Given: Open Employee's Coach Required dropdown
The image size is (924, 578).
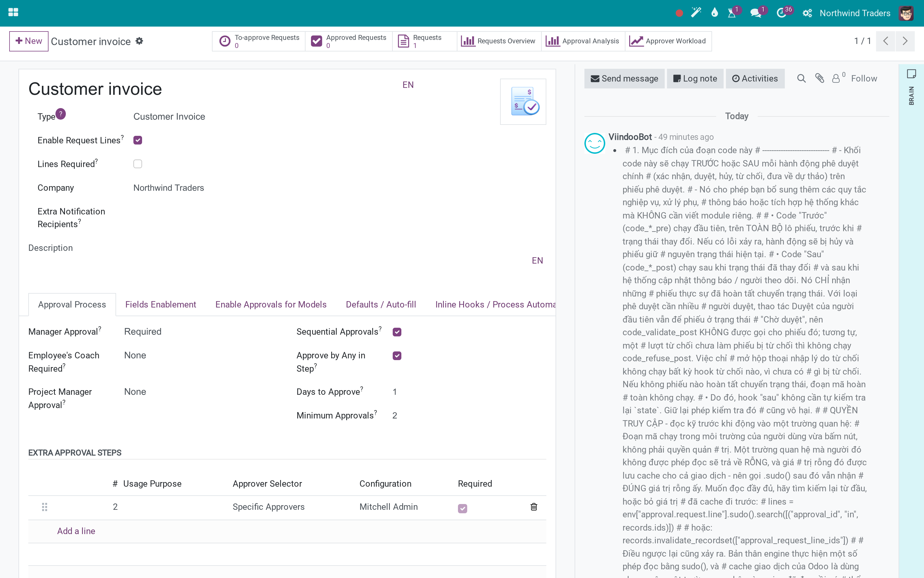Looking at the screenshot, I should 135,355.
